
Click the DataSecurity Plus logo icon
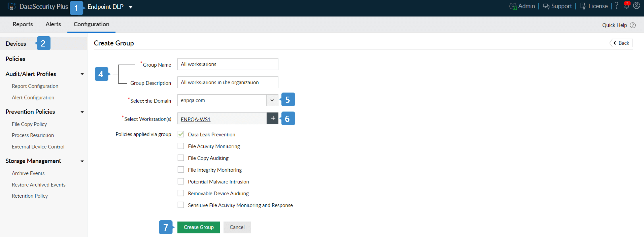(12, 6)
